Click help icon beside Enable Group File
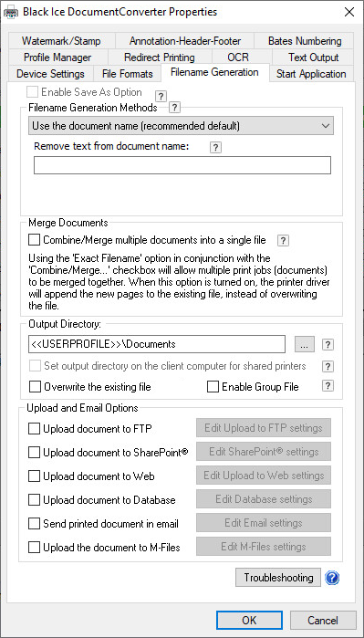The width and height of the screenshot is (364, 638). [328, 386]
